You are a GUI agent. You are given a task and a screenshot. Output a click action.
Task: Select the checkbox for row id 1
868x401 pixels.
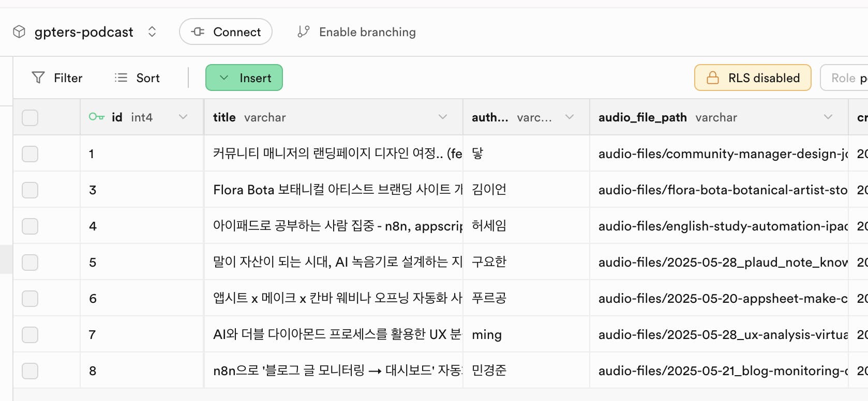(30, 154)
